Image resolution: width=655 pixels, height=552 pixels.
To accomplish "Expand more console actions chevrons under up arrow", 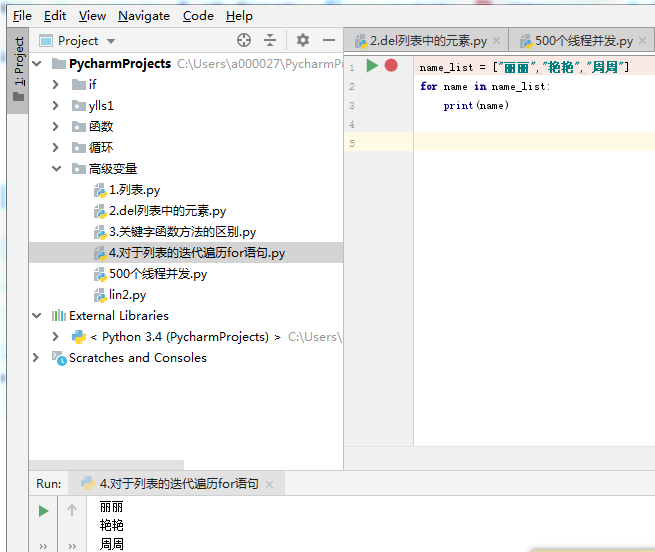I will [72, 546].
